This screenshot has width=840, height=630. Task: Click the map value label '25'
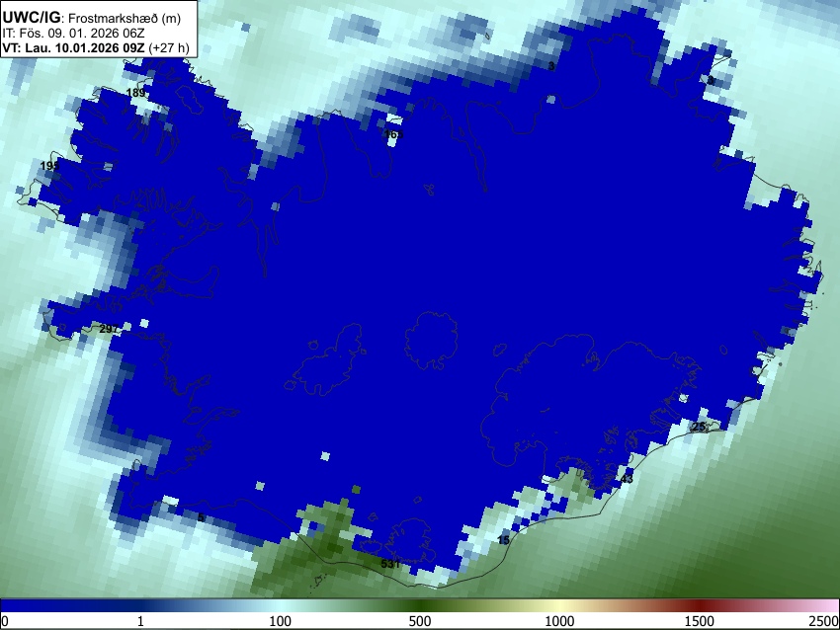[699, 427]
